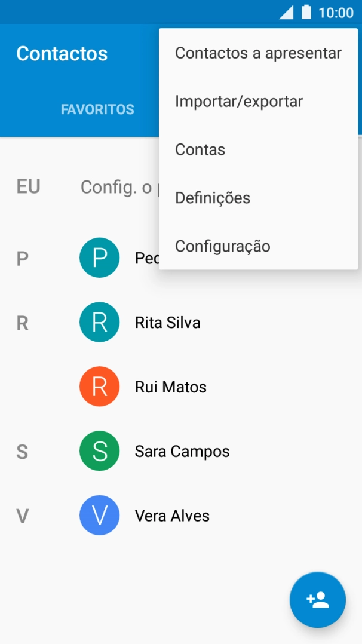This screenshot has width=362, height=644.
Task: Select Rita Silva's circular avatar
Action: 99,322
